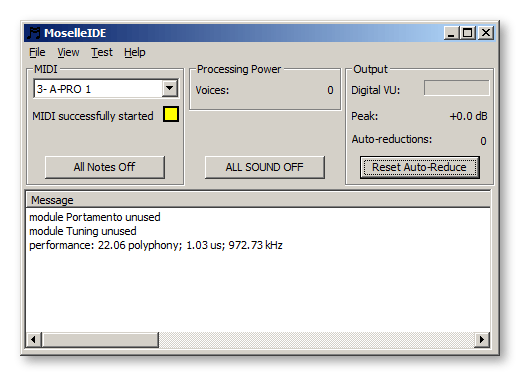Click the message list horizontal scrollbar thumb
520x376 pixels.
point(100,339)
